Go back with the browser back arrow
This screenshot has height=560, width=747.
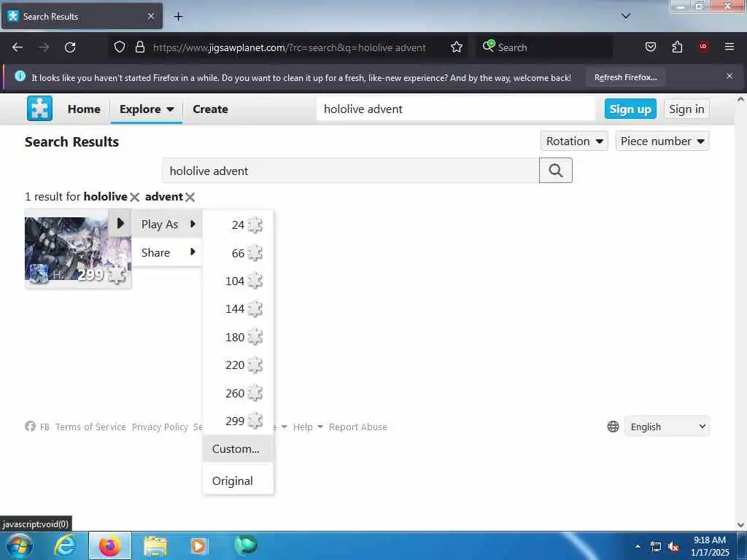(18, 47)
